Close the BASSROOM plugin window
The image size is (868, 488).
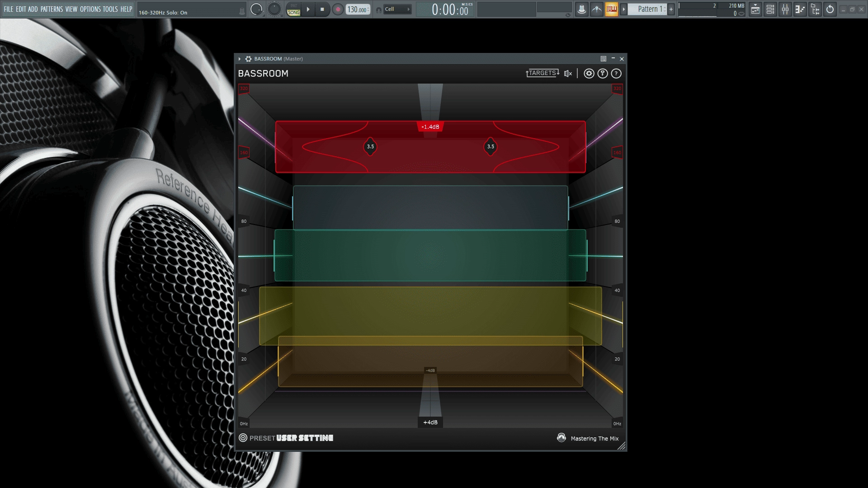pyautogui.click(x=622, y=59)
